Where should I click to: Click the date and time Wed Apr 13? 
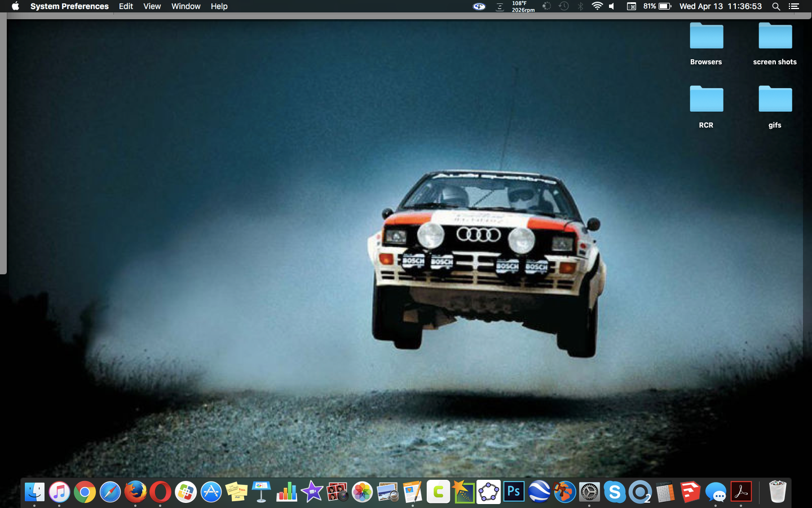coord(721,6)
